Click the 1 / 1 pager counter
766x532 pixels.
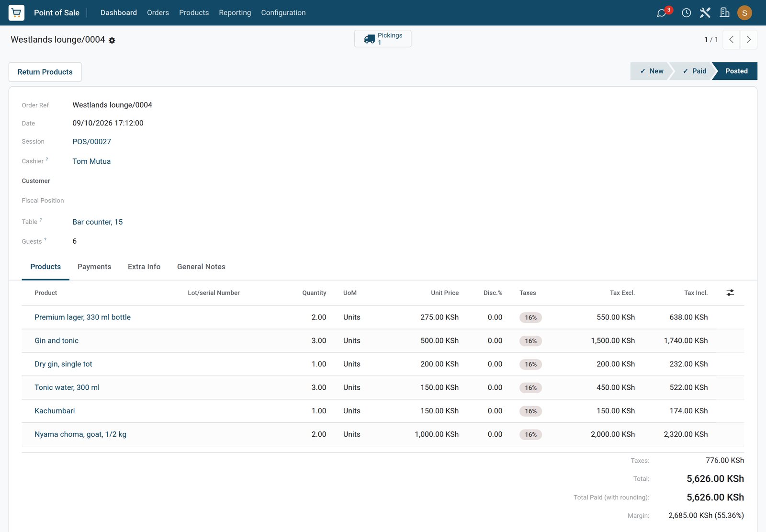tap(711, 40)
